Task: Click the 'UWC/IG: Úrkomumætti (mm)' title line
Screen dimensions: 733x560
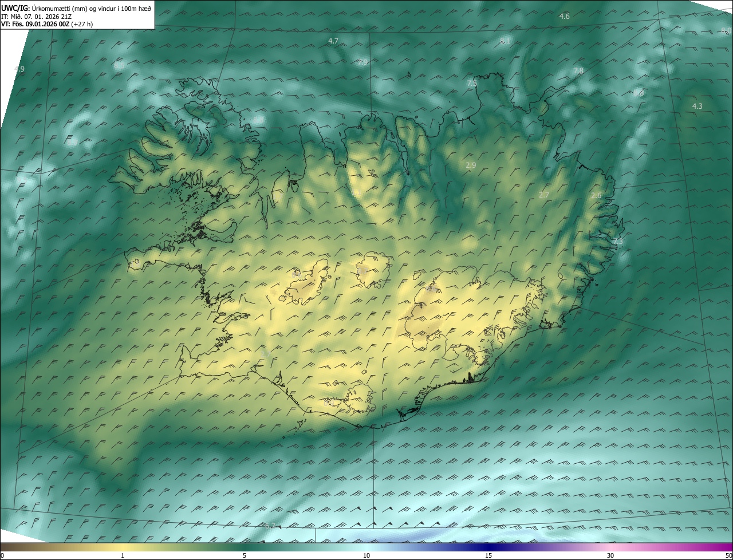Action: pos(76,8)
